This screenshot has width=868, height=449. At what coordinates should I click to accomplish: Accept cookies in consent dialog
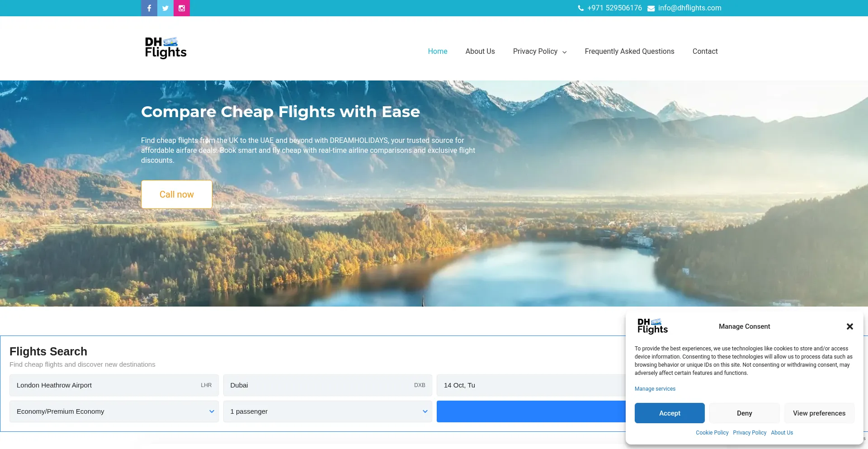click(670, 413)
